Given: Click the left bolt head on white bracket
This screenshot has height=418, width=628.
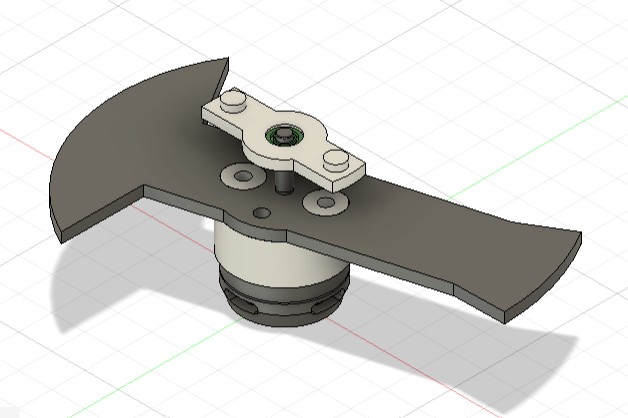Looking at the screenshot, I should [x=232, y=100].
